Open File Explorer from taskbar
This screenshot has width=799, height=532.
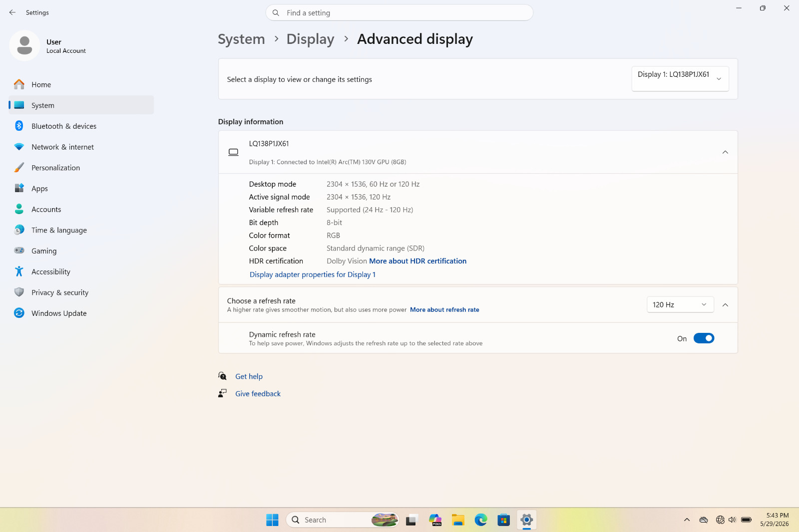pos(458,520)
